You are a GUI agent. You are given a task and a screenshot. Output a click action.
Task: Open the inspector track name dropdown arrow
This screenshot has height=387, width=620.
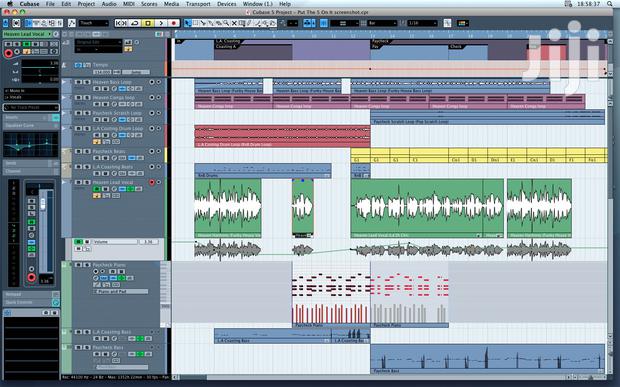49,34
